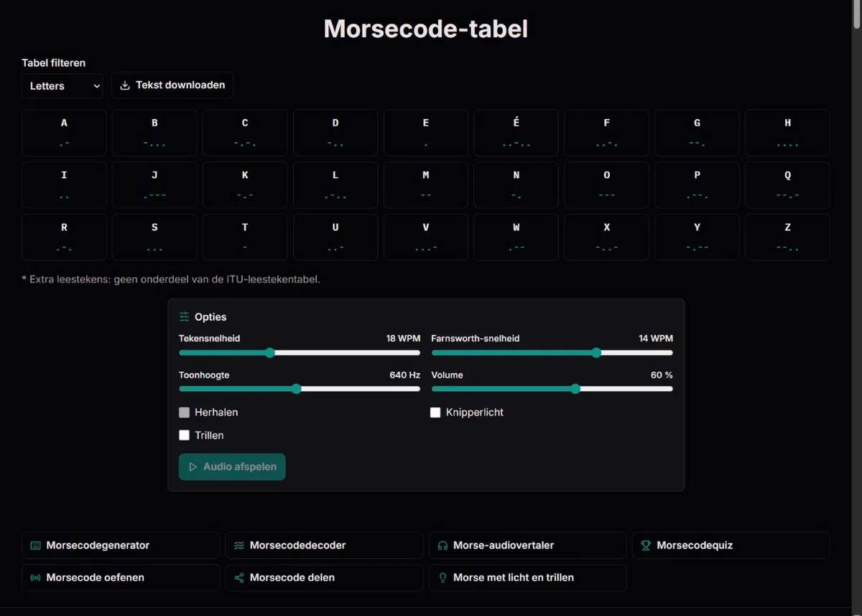Tick the Trillen checkbox
Screen dimensions: 862x616
coord(185,436)
